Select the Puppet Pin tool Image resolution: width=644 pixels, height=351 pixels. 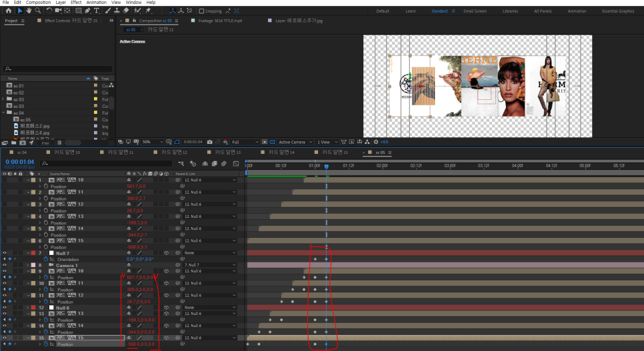[x=148, y=11]
